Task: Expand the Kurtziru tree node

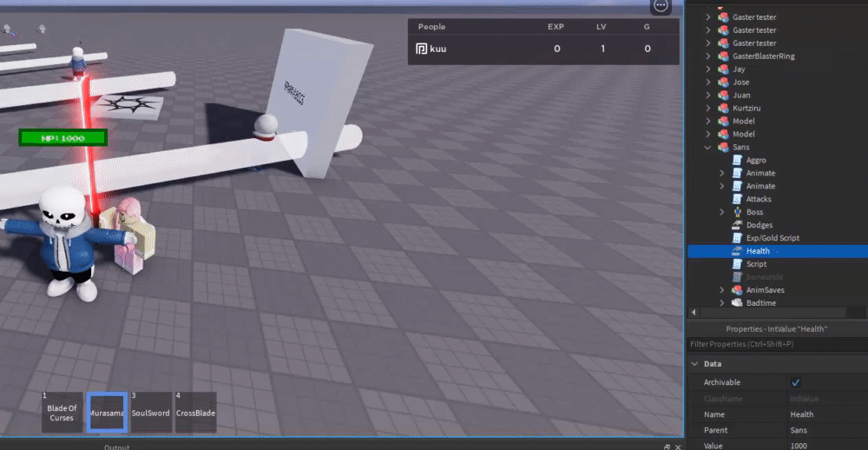Action: (x=708, y=108)
